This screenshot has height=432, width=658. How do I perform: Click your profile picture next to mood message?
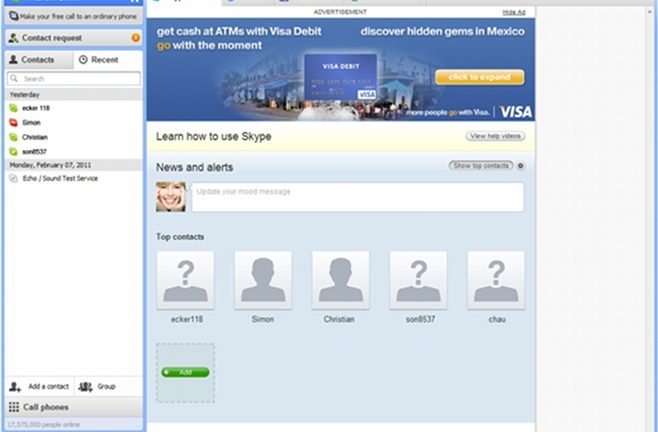(171, 196)
